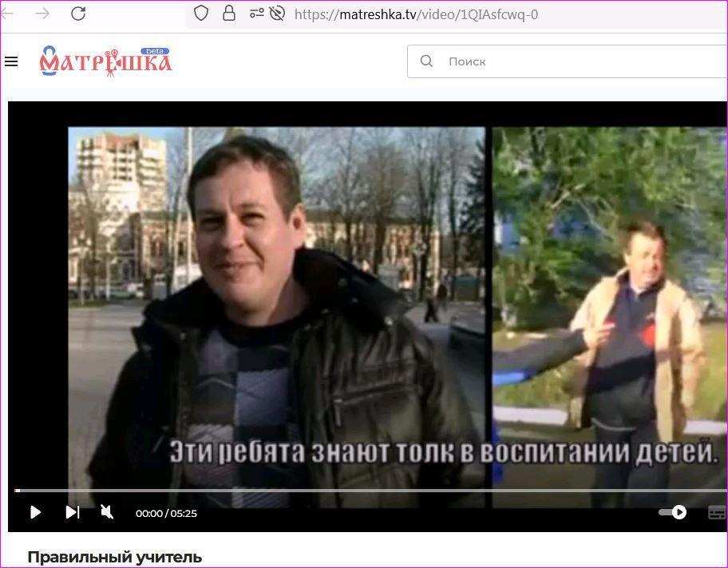
Task: Play the video
Action: click(35, 512)
